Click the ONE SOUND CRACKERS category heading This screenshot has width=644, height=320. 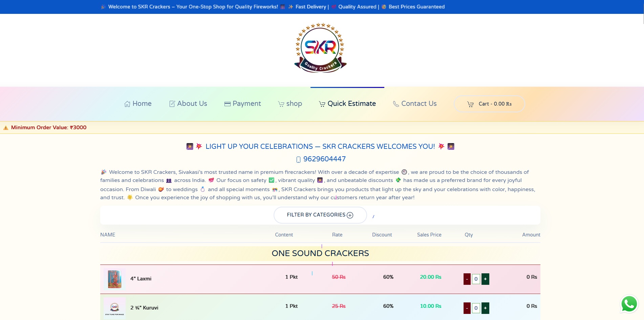click(x=320, y=253)
